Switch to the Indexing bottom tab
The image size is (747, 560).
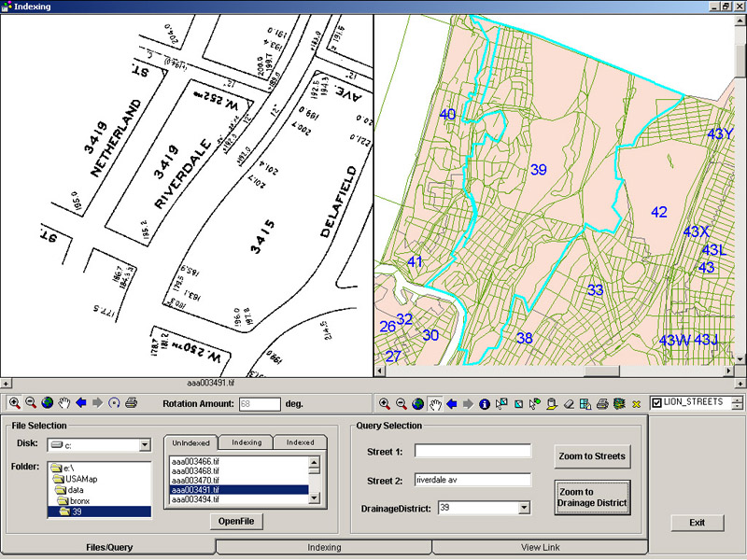[x=323, y=547]
